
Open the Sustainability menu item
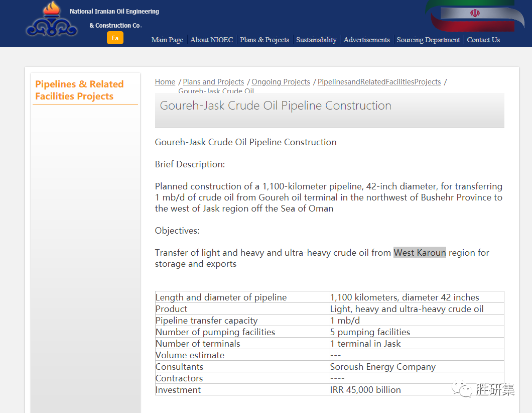pos(316,40)
